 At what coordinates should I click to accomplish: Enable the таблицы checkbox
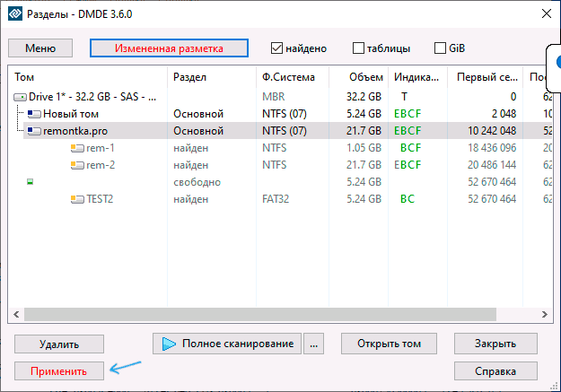point(358,48)
